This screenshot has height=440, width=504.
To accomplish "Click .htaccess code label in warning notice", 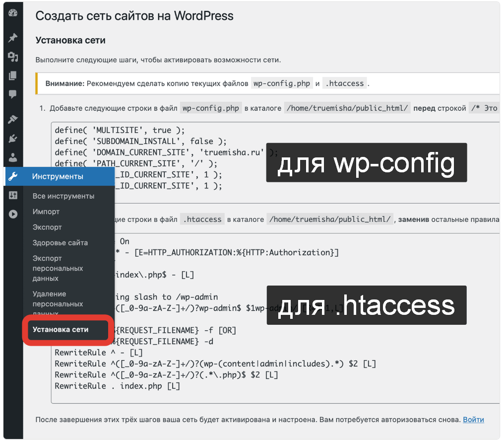I will coord(345,83).
